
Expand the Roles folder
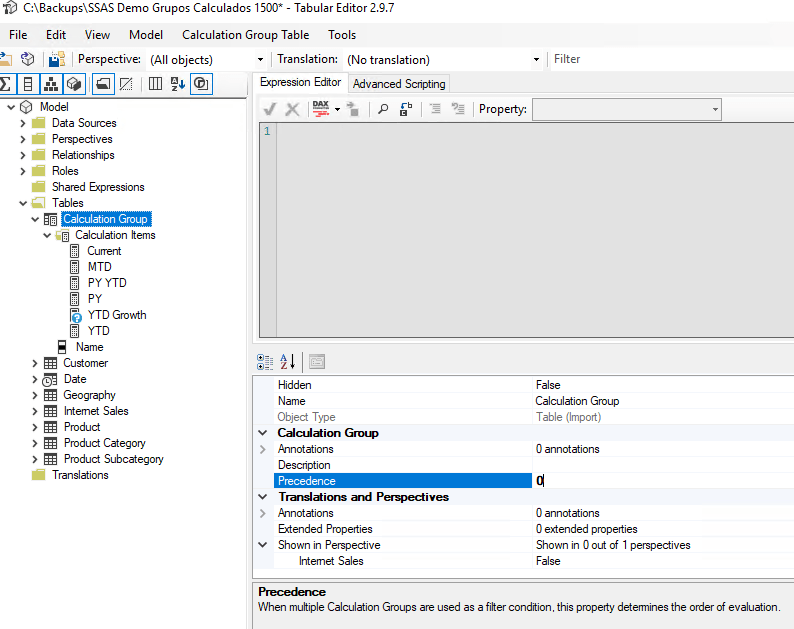(x=23, y=171)
